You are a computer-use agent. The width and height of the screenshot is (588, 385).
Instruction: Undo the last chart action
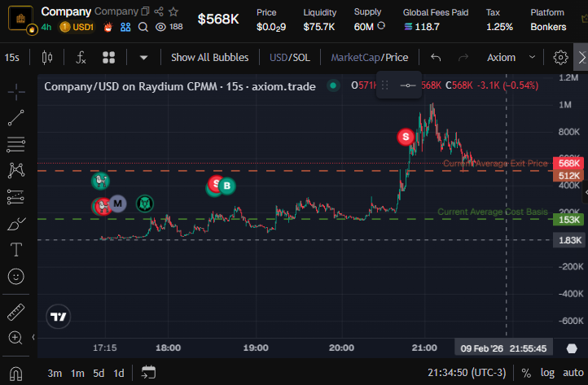coord(436,57)
